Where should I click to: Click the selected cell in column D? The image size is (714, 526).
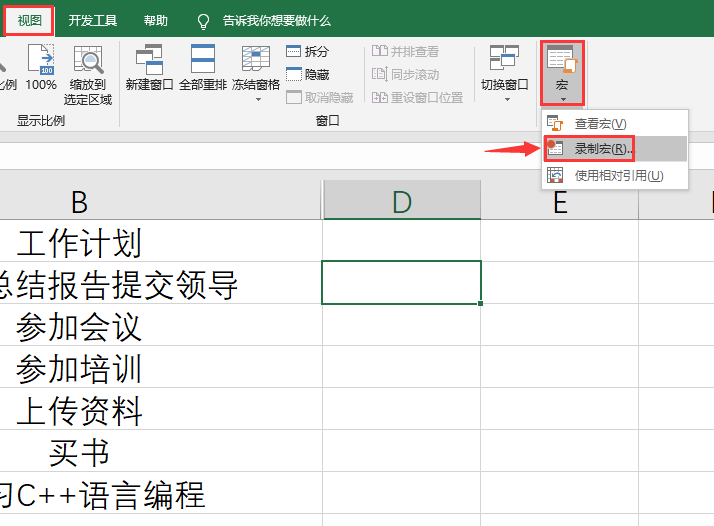tap(401, 282)
